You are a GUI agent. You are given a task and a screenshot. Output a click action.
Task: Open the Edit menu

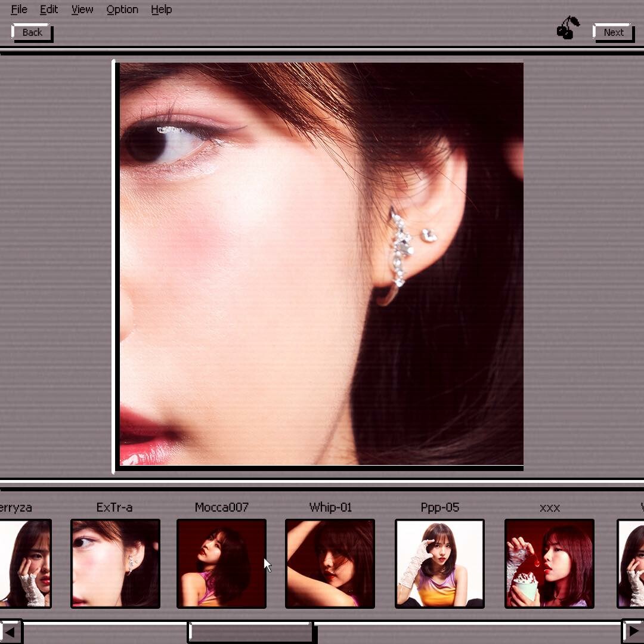pyautogui.click(x=48, y=10)
